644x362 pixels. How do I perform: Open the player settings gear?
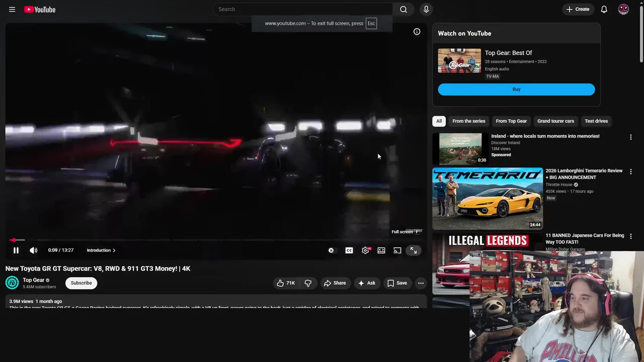(365, 250)
